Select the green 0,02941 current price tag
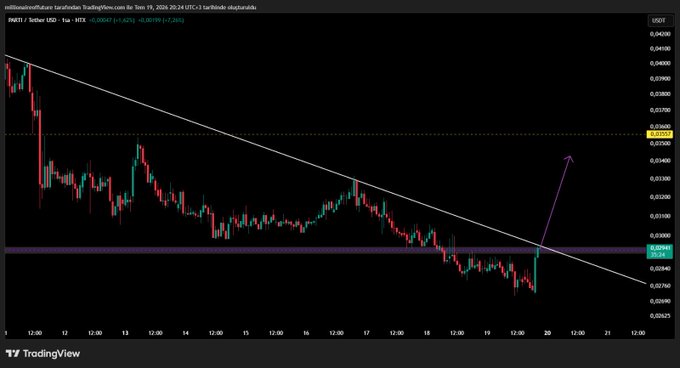Viewport: 680px width, 368px height. [x=659, y=251]
